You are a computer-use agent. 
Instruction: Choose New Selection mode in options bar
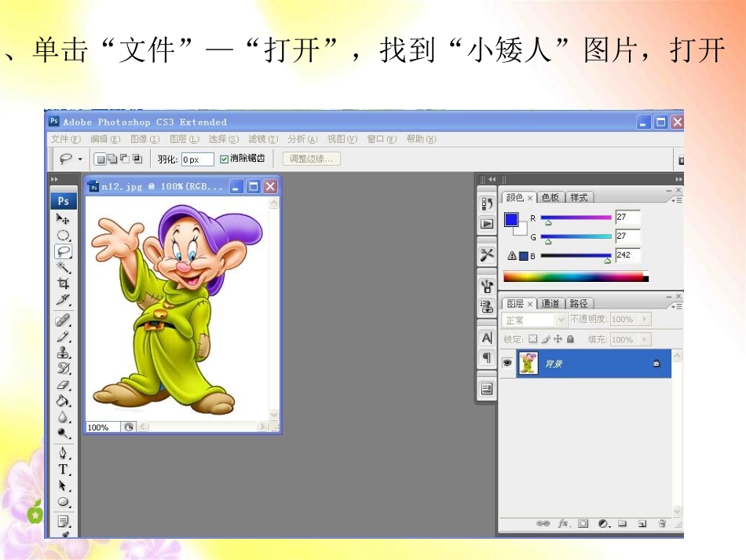(x=100, y=159)
